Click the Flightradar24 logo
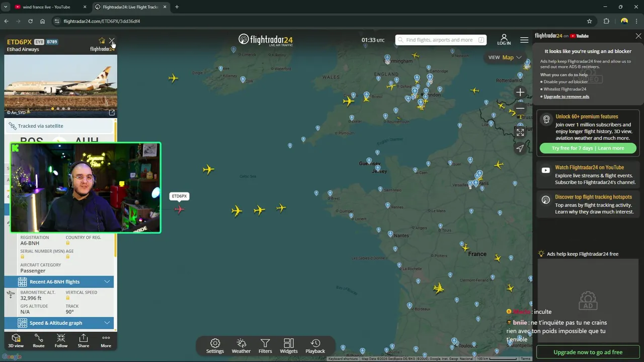 [x=266, y=40]
